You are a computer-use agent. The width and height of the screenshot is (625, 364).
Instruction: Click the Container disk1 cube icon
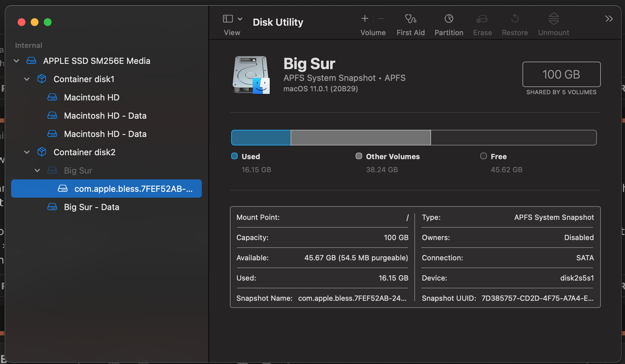(42, 79)
